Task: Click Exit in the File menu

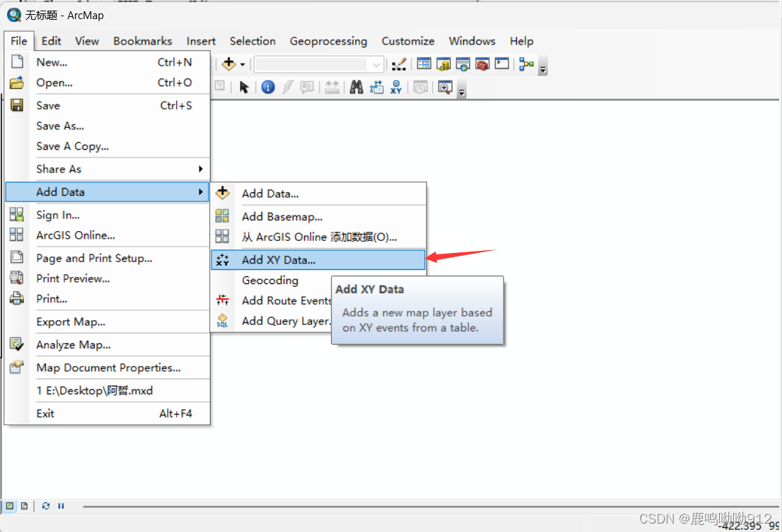Action: (x=107, y=413)
